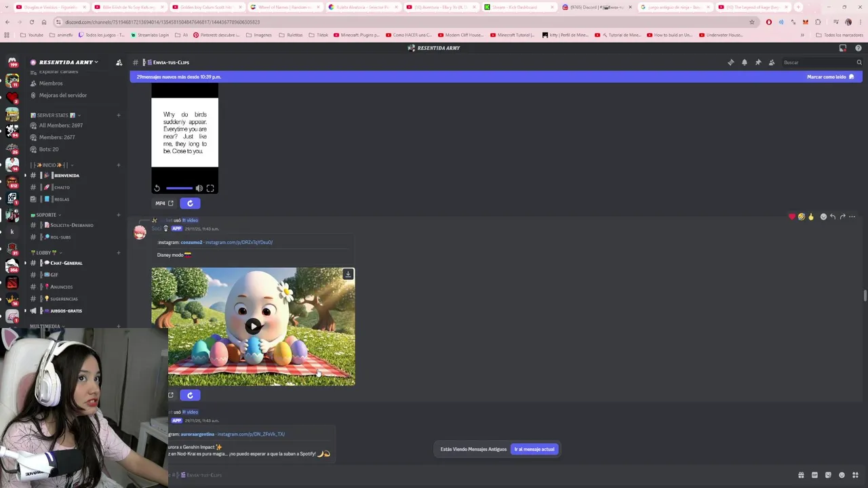Click invite people icon beside server name
Image resolution: width=868 pixels, height=488 pixels.
pyautogui.click(x=119, y=62)
